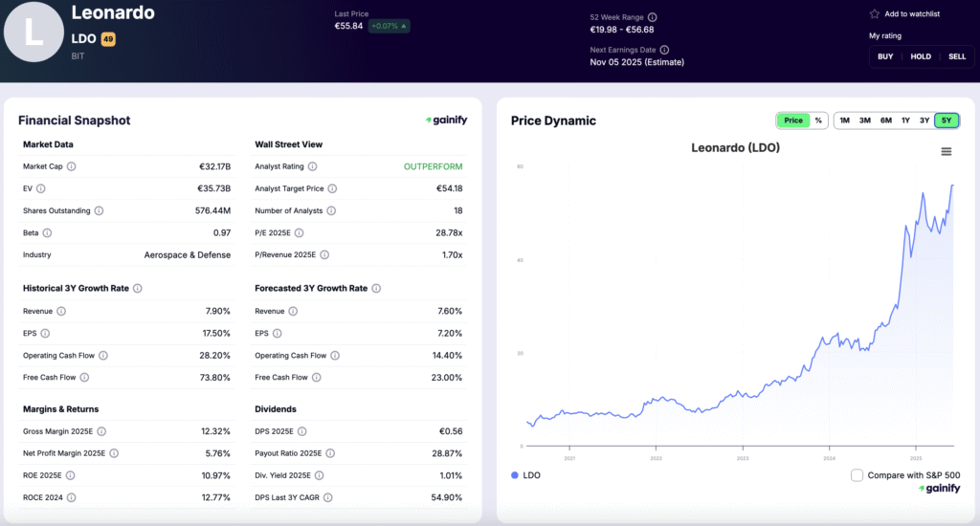Toggle the LDO series legend marker

[x=516, y=475]
